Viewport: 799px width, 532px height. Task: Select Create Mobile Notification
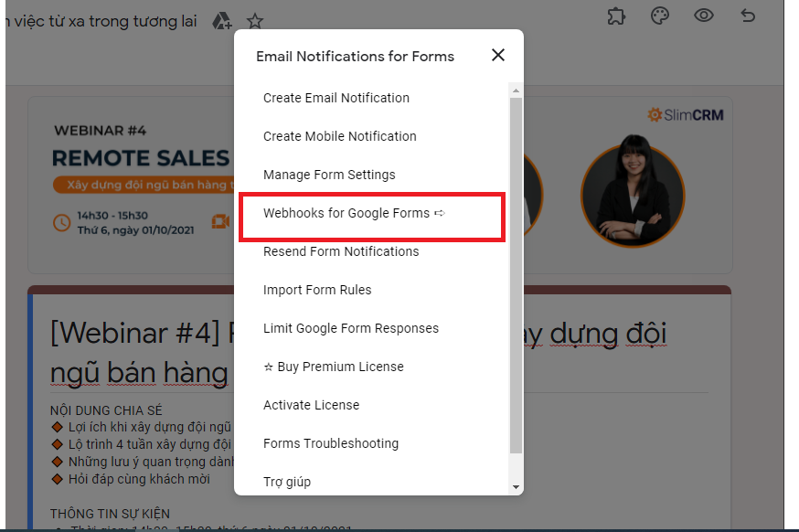[340, 136]
